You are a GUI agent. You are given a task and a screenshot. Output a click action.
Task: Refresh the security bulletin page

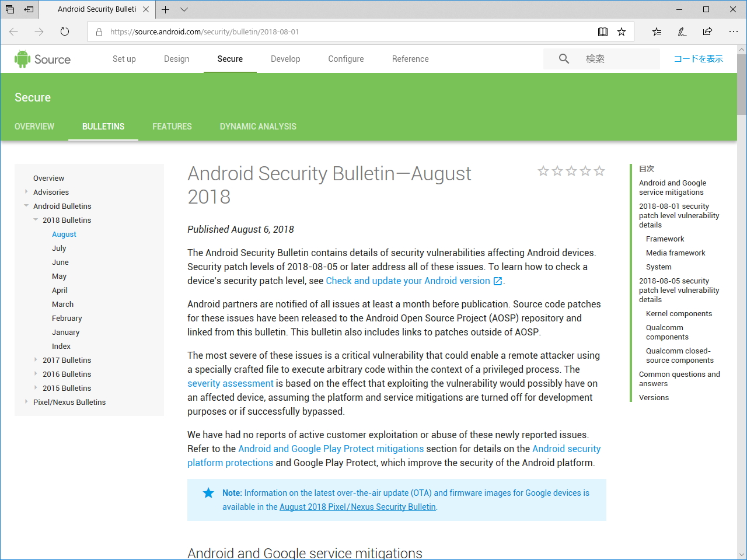[64, 32]
